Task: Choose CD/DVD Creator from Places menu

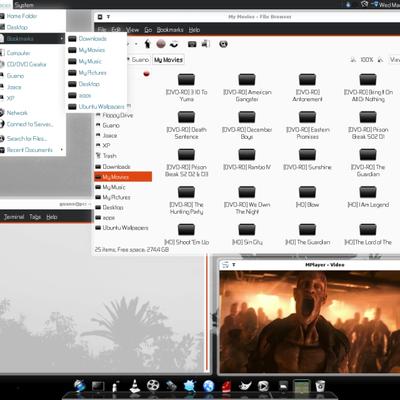Action: (x=32, y=64)
